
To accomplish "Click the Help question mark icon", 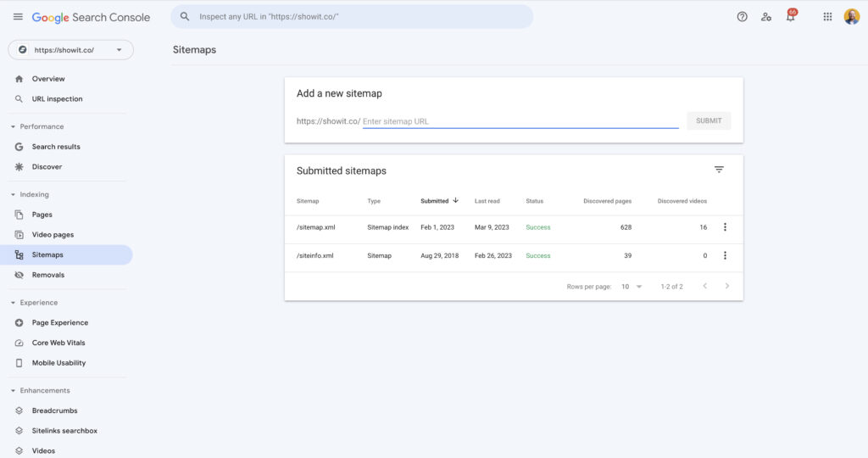I will coord(742,17).
